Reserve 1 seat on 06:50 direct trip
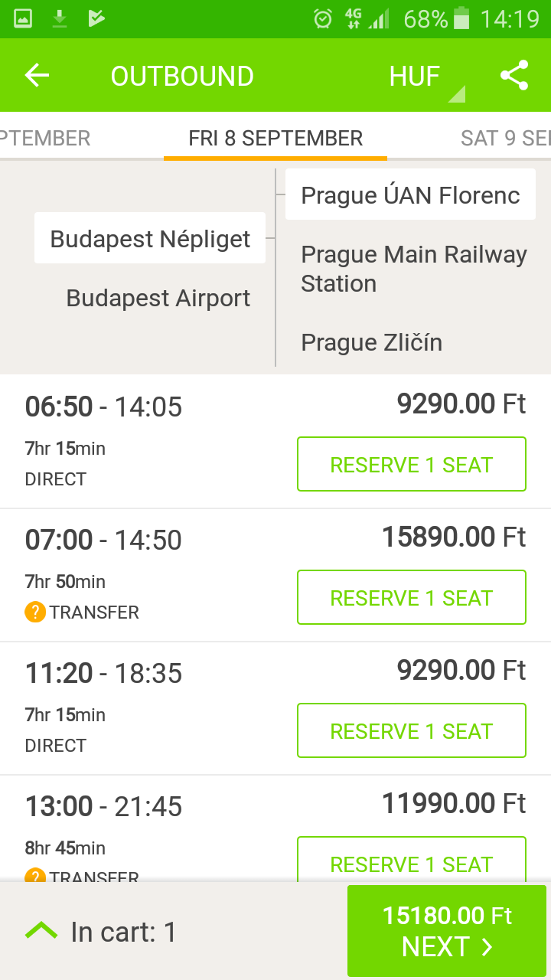 coord(411,464)
